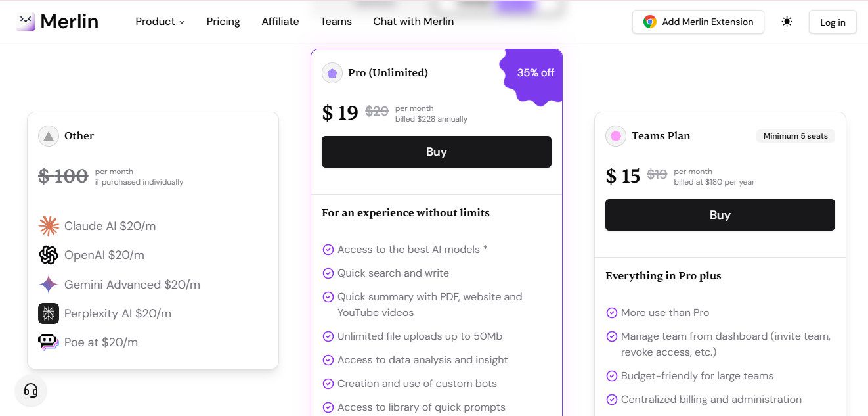Open the Pricing page

click(x=223, y=21)
